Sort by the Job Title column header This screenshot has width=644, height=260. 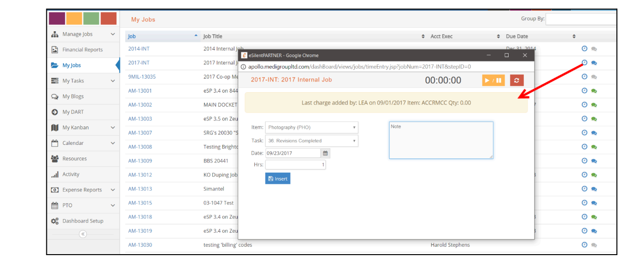click(x=314, y=36)
